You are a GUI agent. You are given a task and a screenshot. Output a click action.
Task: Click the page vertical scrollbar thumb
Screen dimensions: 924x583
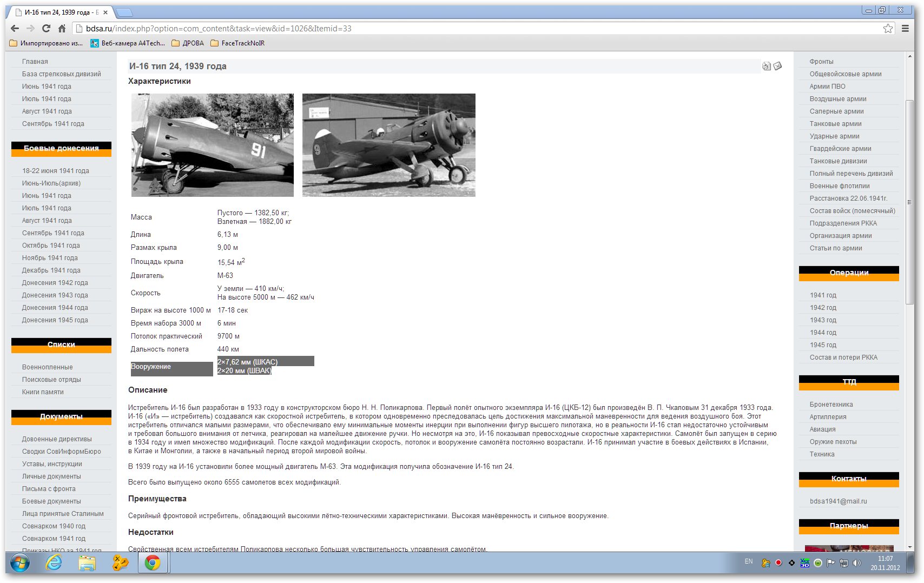[909, 201]
